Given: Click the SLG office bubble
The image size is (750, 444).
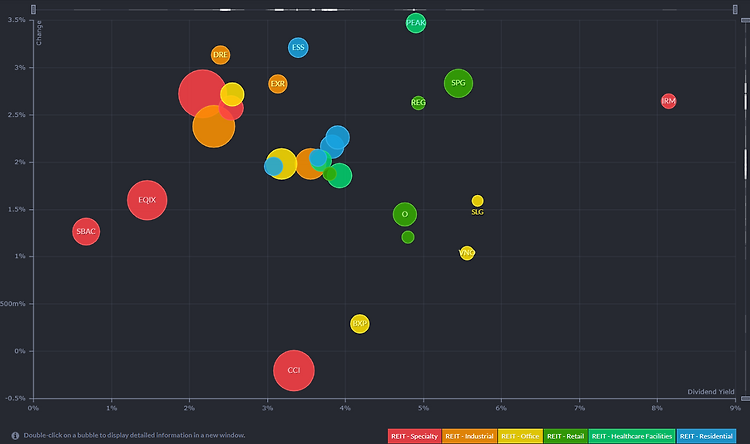Looking at the screenshot, I should (477, 201).
